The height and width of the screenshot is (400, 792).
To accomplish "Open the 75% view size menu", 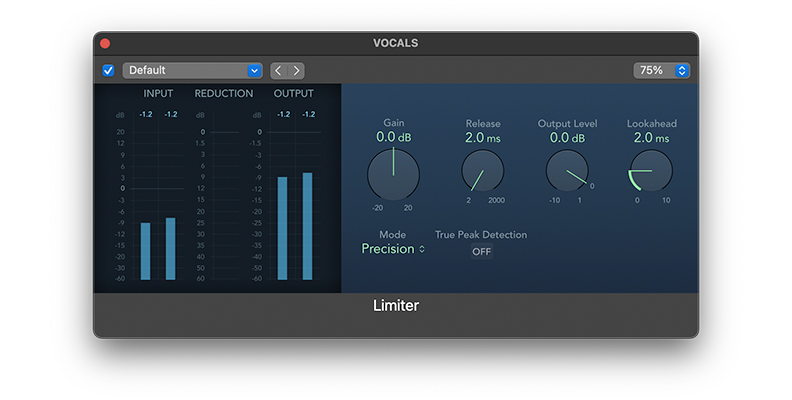I will pos(662,71).
